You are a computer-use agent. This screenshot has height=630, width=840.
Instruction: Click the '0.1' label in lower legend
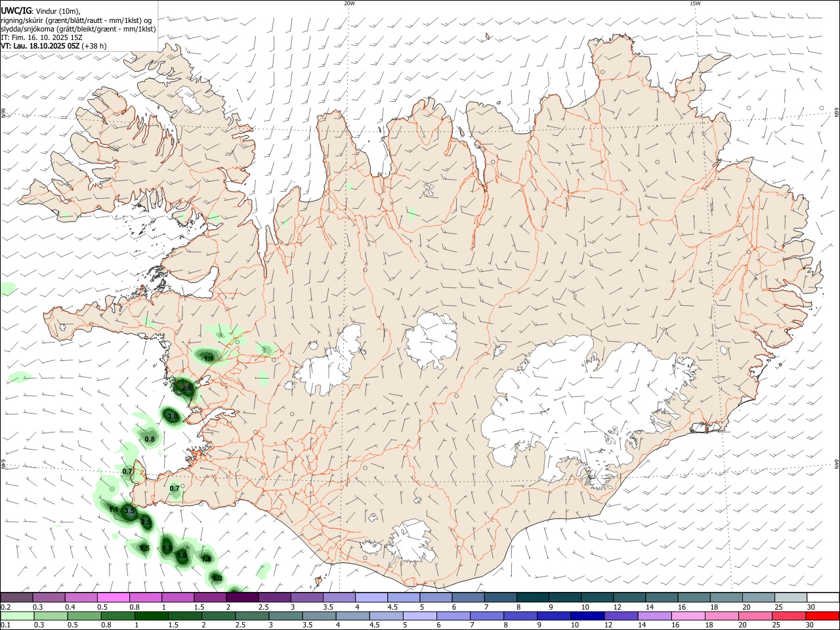[6, 625]
